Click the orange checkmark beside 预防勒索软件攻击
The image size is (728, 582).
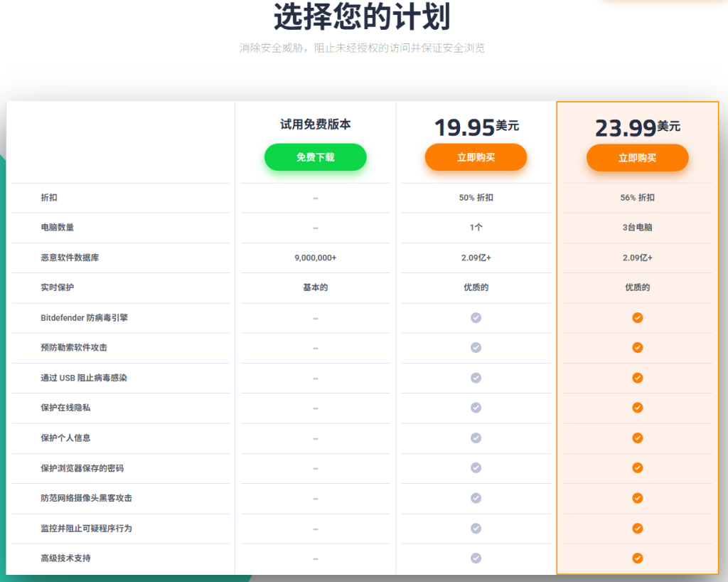[637, 347]
